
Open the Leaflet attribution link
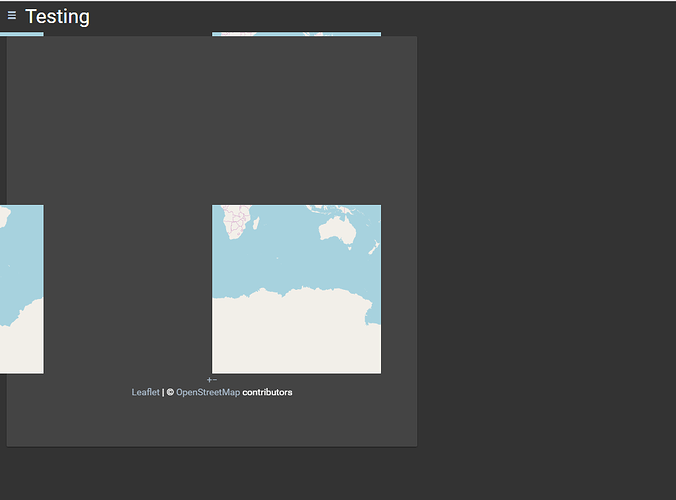point(145,392)
